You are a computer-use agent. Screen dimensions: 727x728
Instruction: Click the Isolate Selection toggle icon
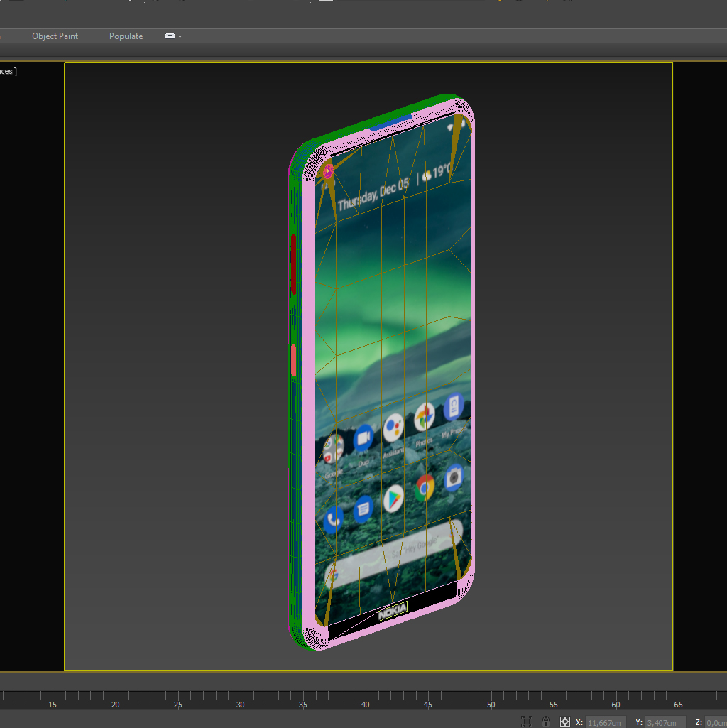(527, 722)
